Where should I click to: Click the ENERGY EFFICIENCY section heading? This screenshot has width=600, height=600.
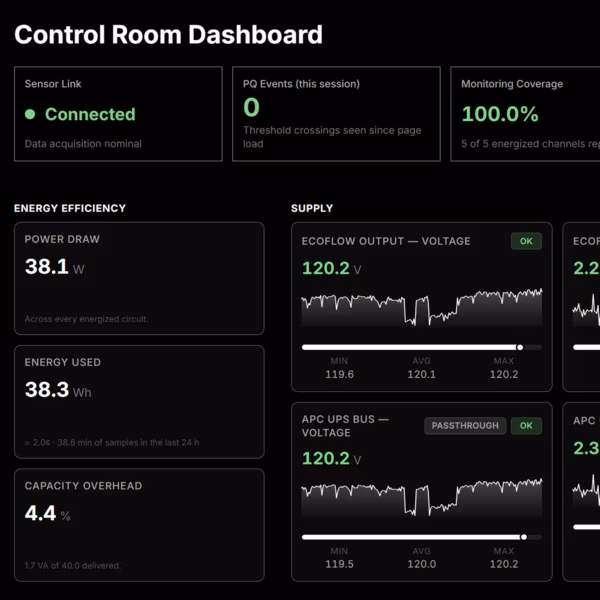[70, 208]
